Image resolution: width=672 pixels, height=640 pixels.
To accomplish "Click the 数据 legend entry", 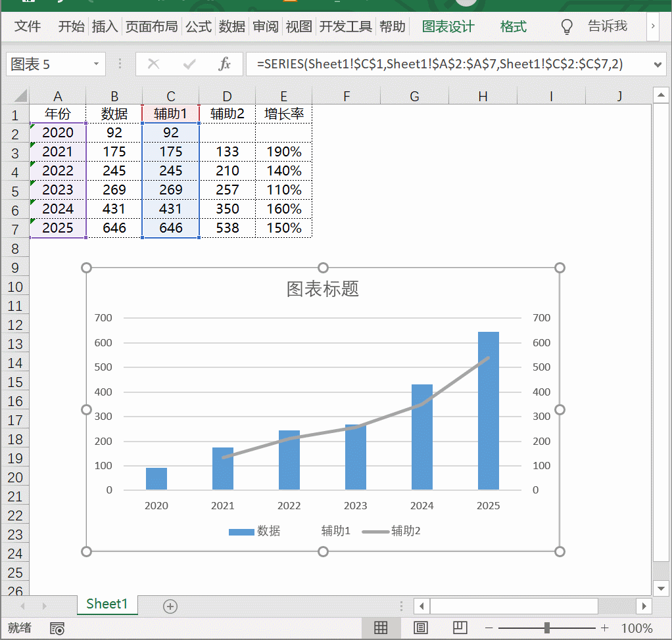I will [x=254, y=531].
